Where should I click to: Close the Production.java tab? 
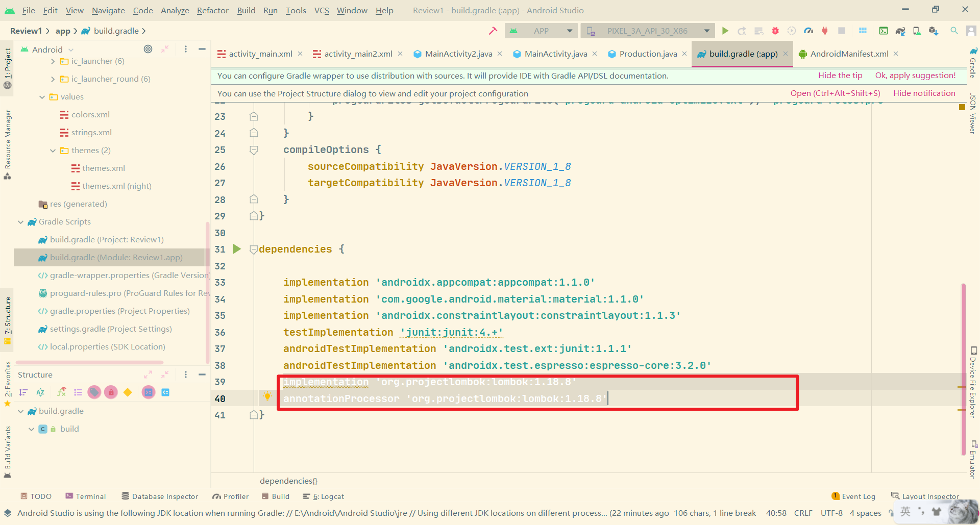[x=684, y=54]
